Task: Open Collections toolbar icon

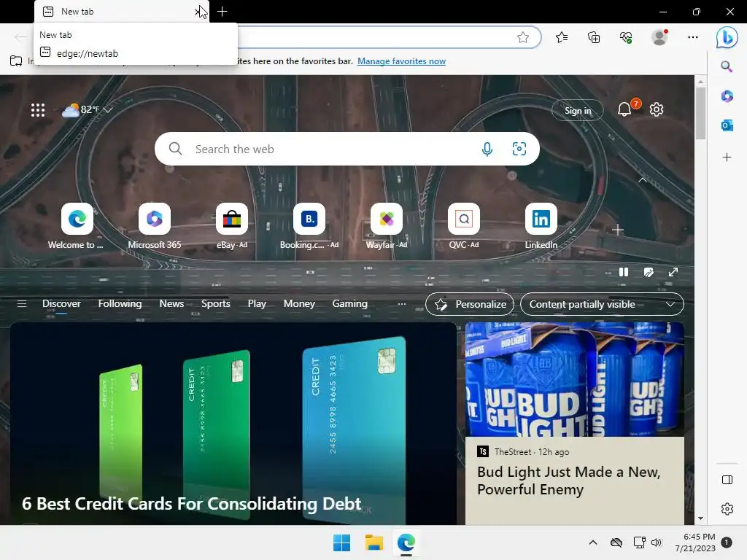Action: (x=594, y=38)
